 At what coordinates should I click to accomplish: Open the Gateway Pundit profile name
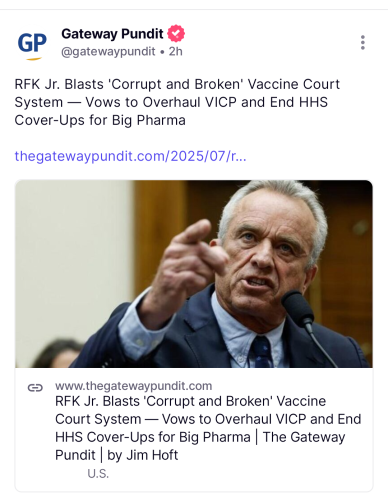pyautogui.click(x=112, y=34)
